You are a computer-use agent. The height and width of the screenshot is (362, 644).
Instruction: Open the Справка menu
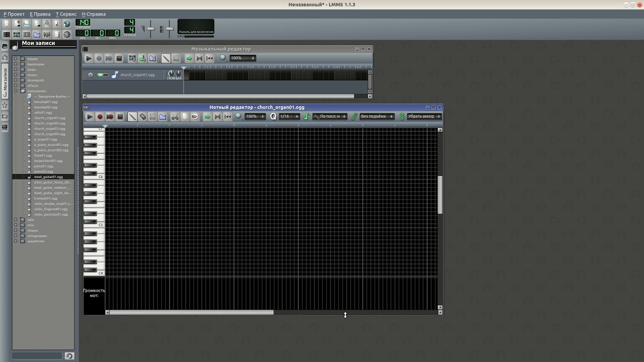point(94,14)
